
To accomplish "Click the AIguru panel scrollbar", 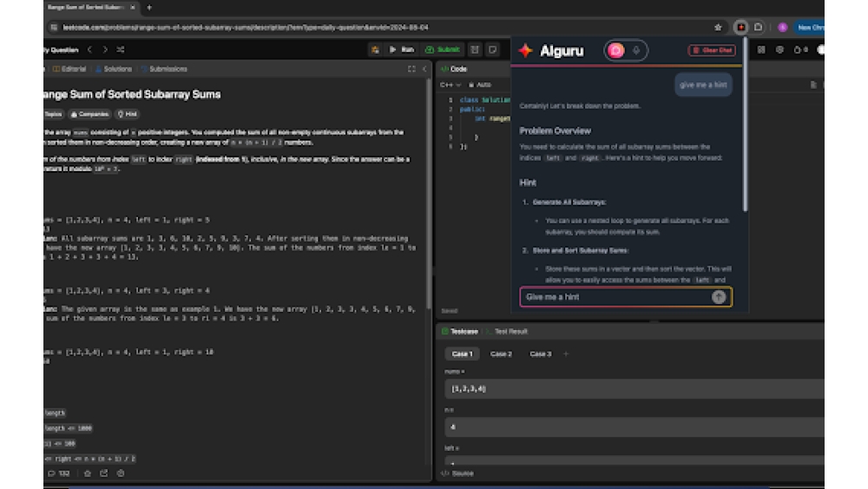I will 745,124.
